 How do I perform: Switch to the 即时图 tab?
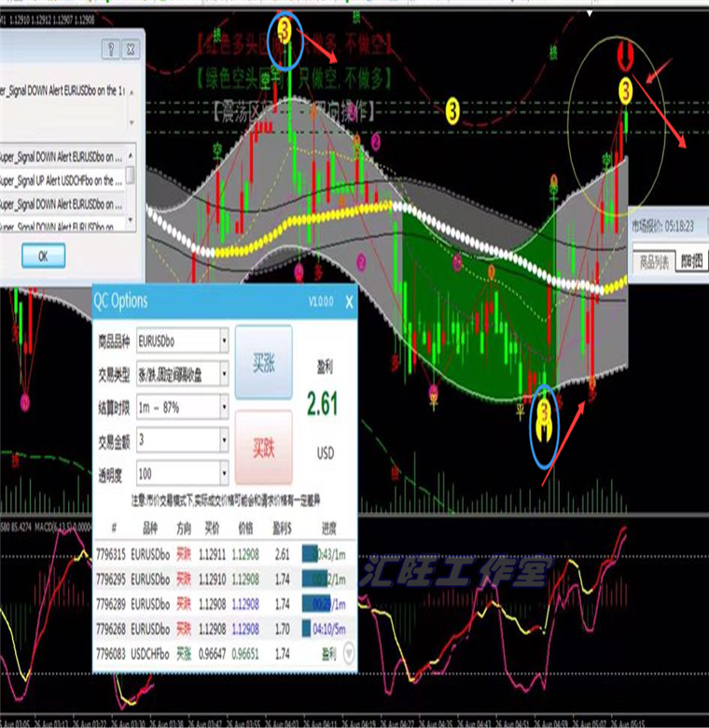(x=691, y=263)
